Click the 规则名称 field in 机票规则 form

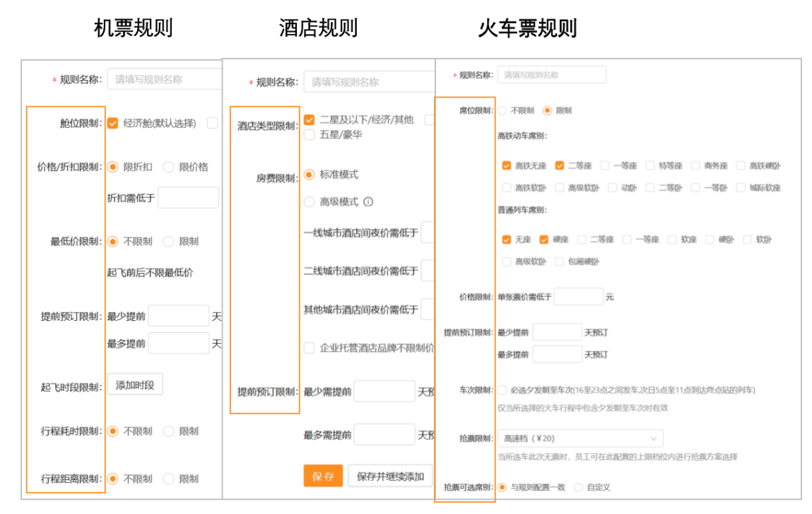[165, 79]
